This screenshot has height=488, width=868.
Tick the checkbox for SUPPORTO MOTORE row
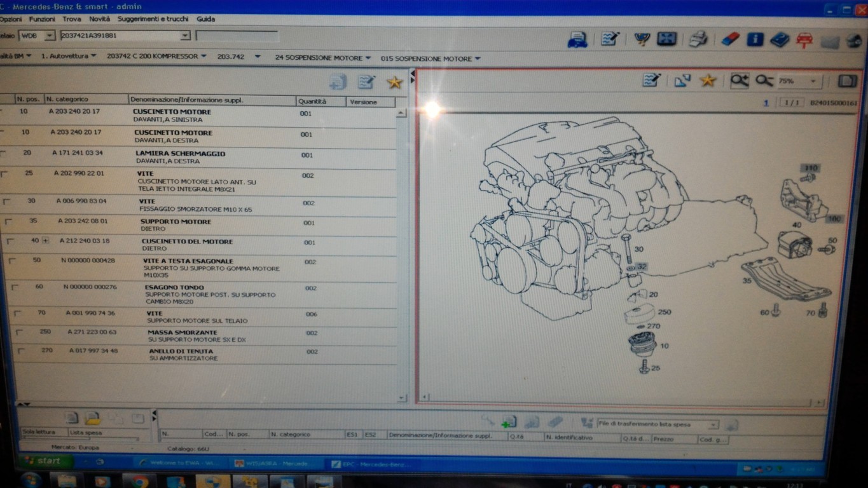[x=8, y=222]
